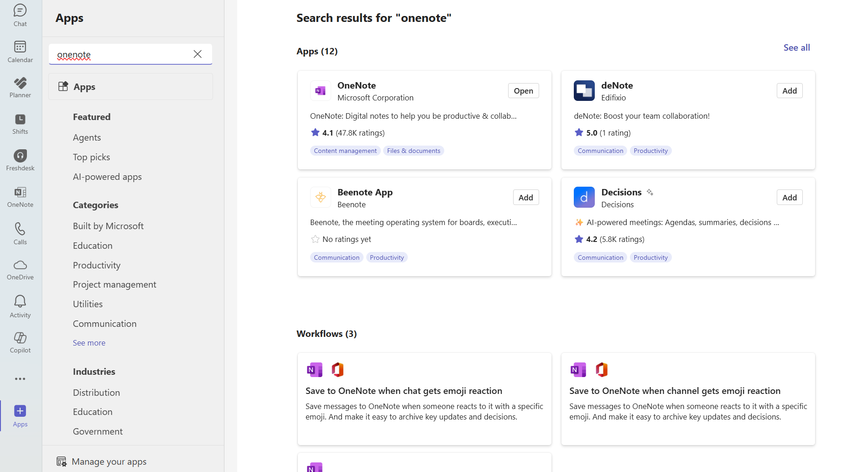This screenshot has height=472, width=868.
Task: Click the AI sparkle badge beside Decisions title
Action: 650,192
